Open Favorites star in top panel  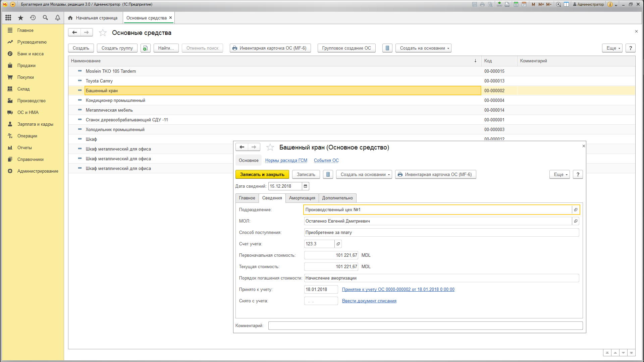click(x=20, y=18)
